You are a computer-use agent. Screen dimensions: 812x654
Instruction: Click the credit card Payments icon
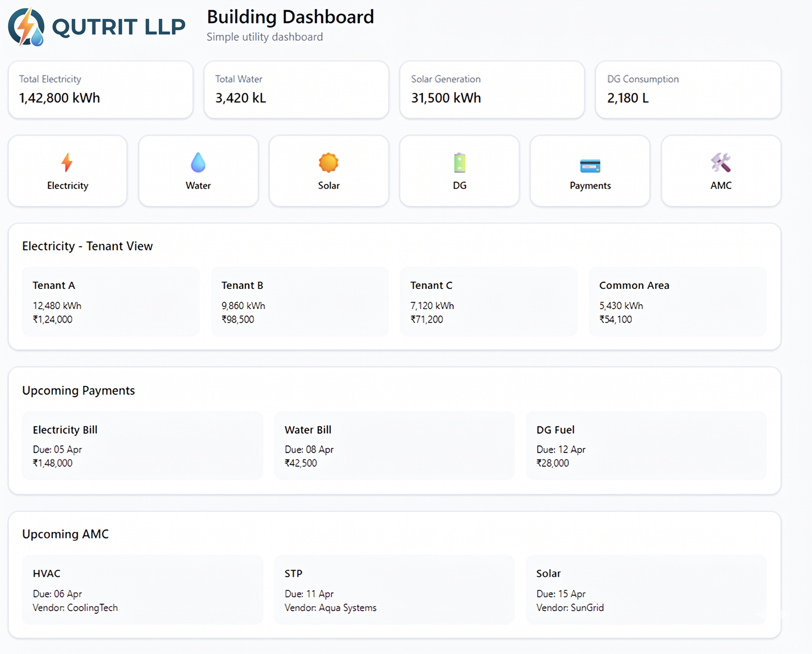(590, 166)
